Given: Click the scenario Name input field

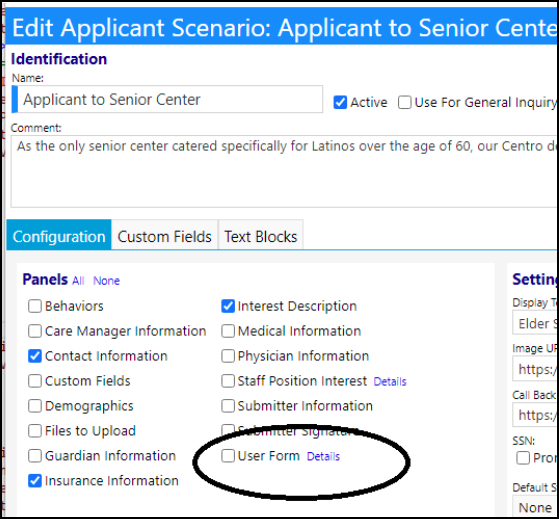Looking at the screenshot, I should pyautogui.click(x=167, y=99).
